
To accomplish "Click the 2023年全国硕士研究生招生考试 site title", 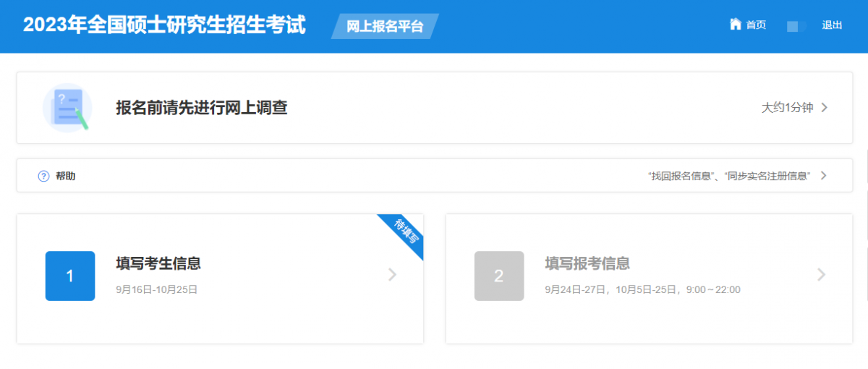I will pos(164,25).
